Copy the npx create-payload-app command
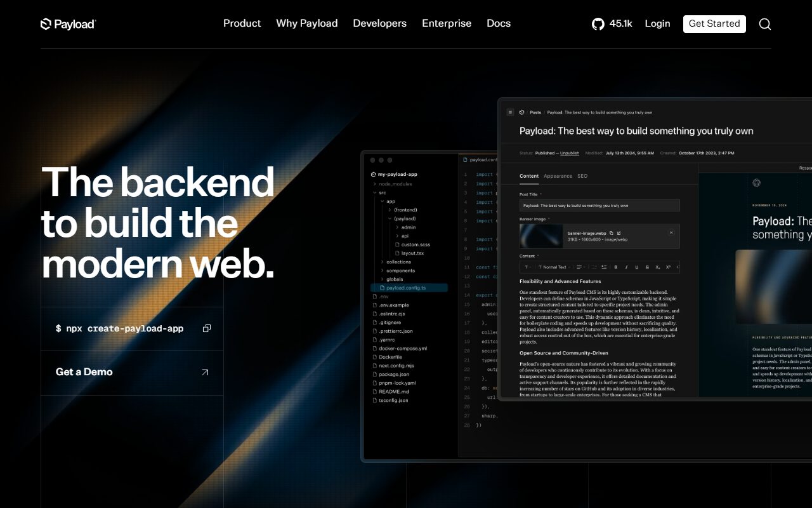This screenshot has height=508, width=812. (x=207, y=328)
